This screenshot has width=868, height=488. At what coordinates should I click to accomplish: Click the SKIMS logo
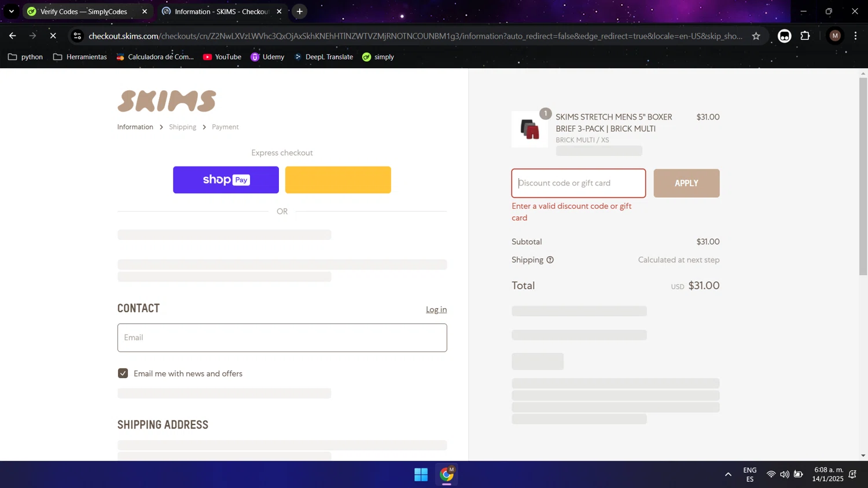coord(167,101)
